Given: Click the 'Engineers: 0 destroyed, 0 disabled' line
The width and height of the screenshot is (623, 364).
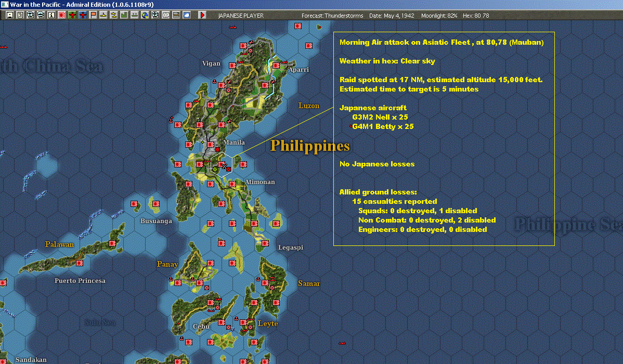Looking at the screenshot, I should pos(422,230).
